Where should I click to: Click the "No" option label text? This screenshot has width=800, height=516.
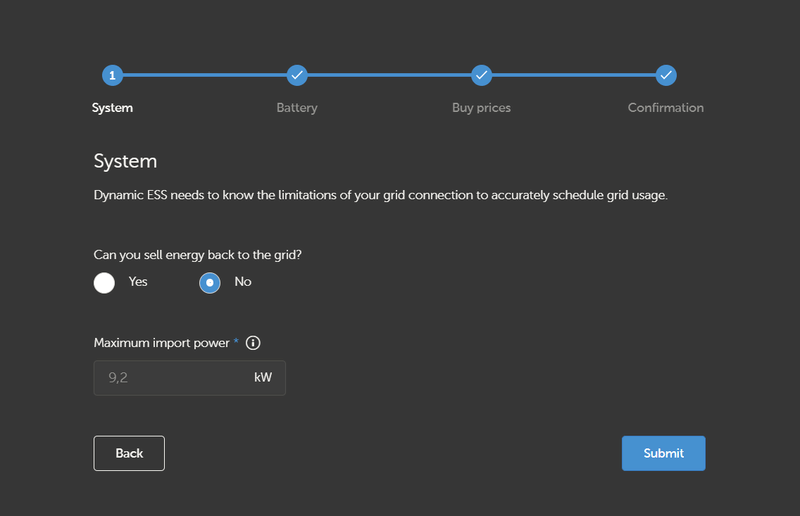pyautogui.click(x=243, y=282)
